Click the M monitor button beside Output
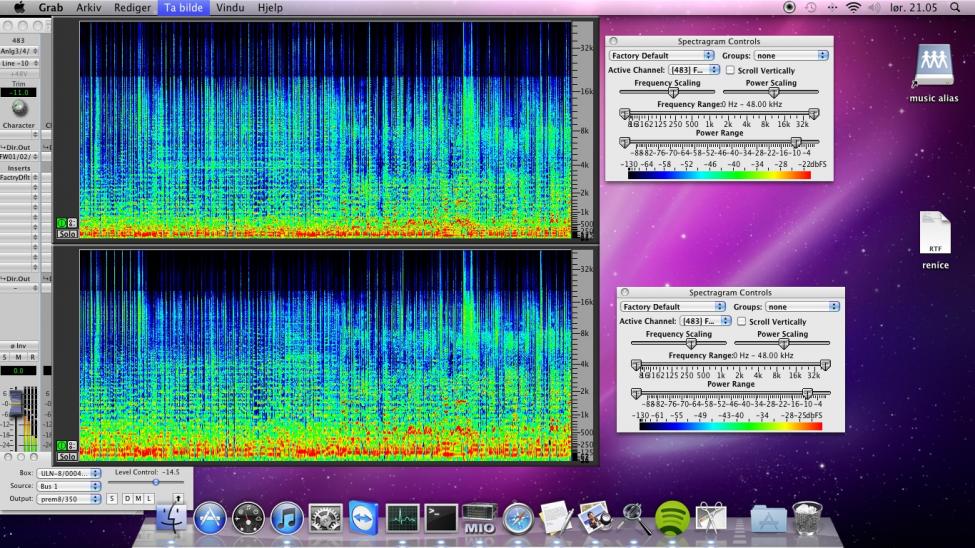This screenshot has width=975, height=548. [138, 498]
